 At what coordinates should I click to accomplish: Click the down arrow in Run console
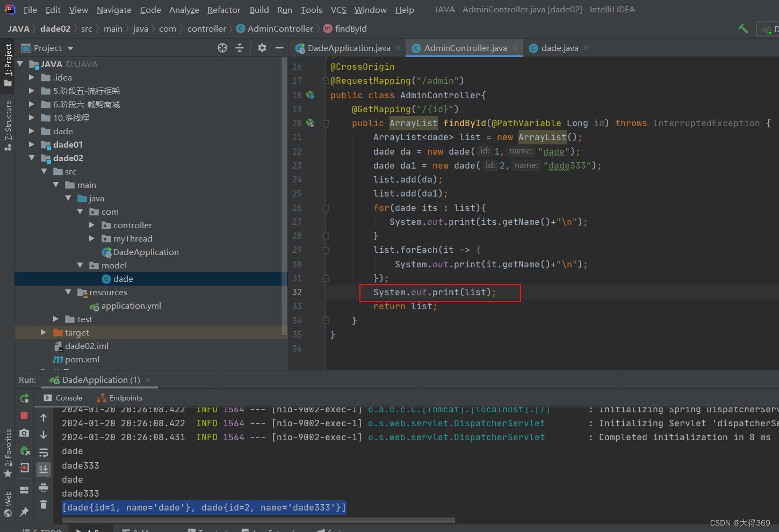click(44, 435)
